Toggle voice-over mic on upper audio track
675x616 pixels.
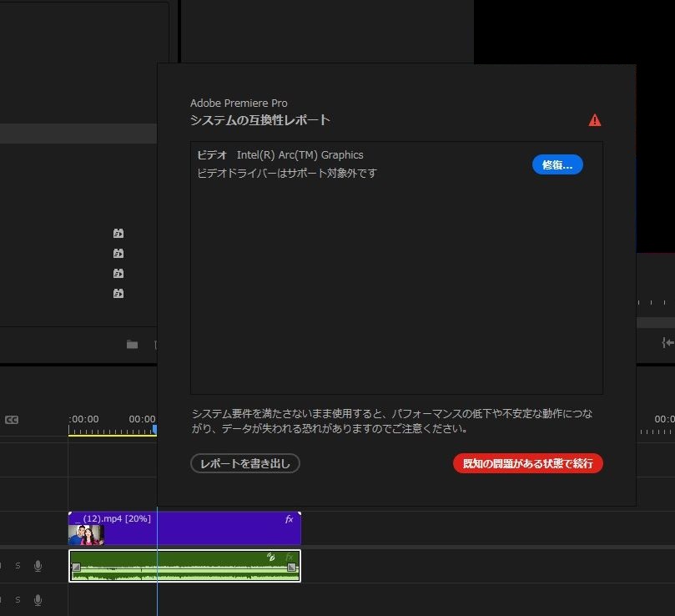coord(38,566)
